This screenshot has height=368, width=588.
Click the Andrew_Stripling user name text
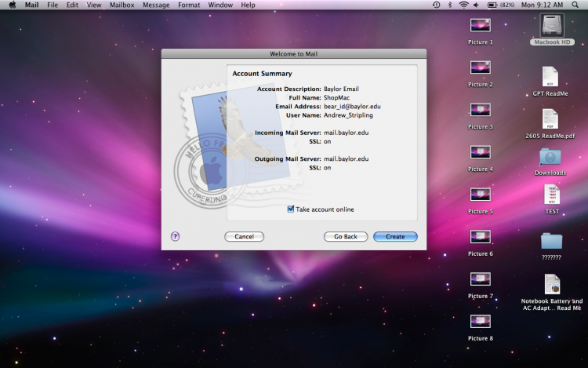click(x=348, y=115)
